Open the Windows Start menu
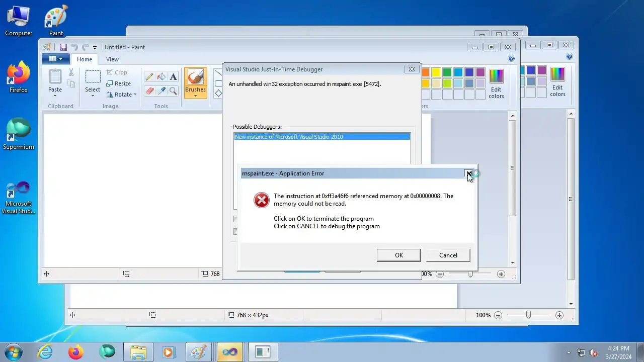644x362 pixels. [13, 352]
